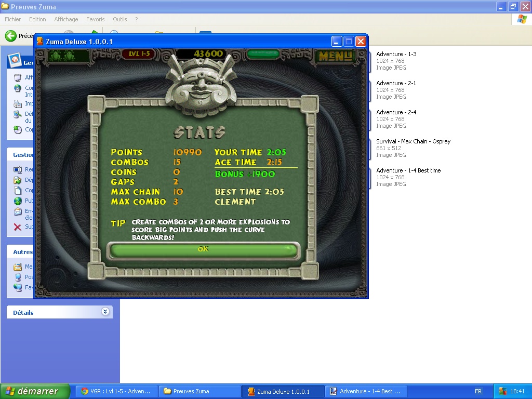This screenshot has height=399, width=532.
Task: Click the green level progress bar in Zuma
Action: tap(263, 54)
